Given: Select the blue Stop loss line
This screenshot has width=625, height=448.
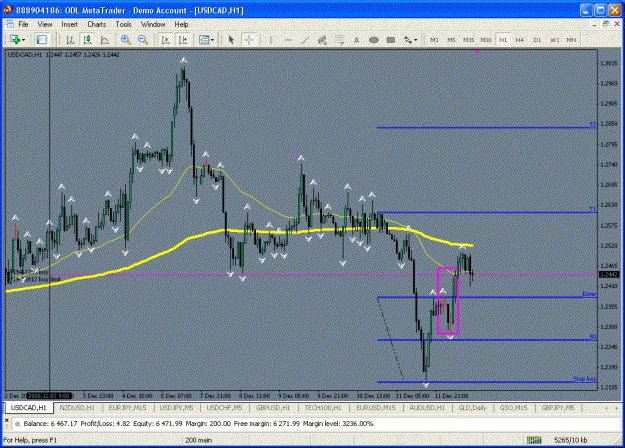Looking at the screenshot, I should coord(486,382).
